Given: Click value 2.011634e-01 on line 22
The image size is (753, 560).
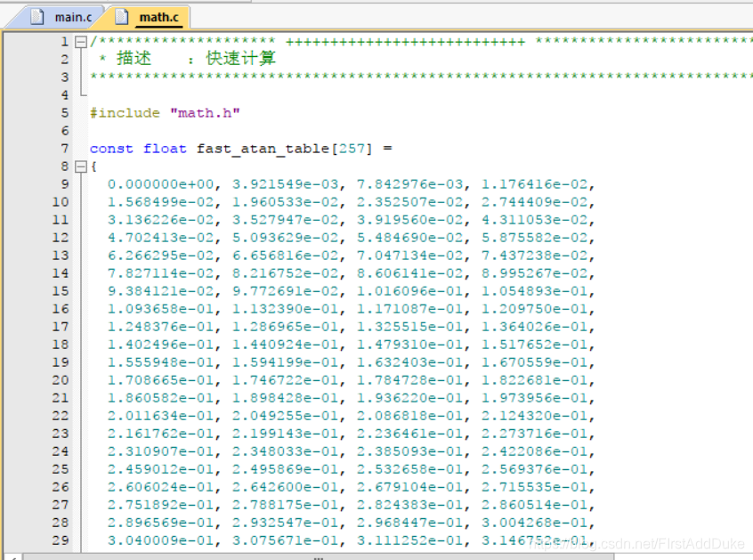Looking at the screenshot, I should coord(161,416).
